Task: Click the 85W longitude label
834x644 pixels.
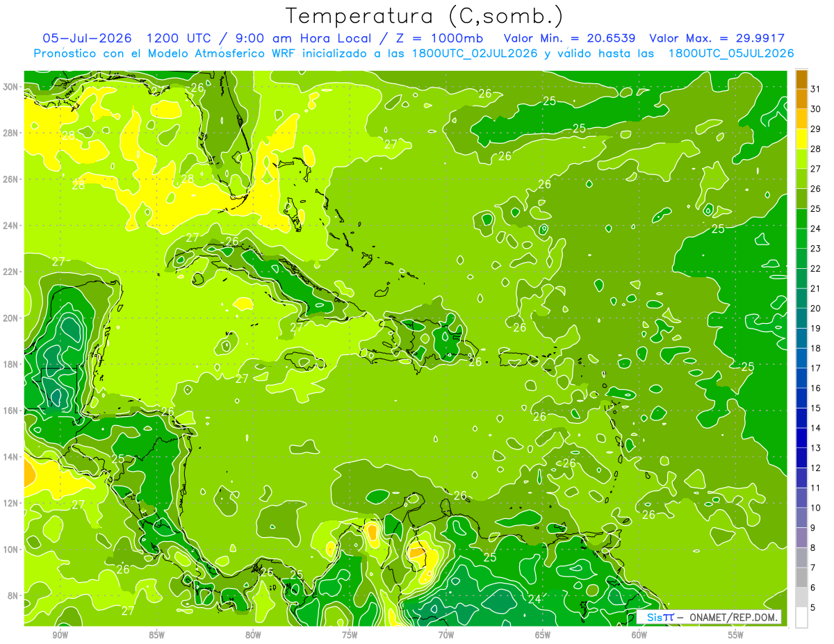Action: (156, 635)
